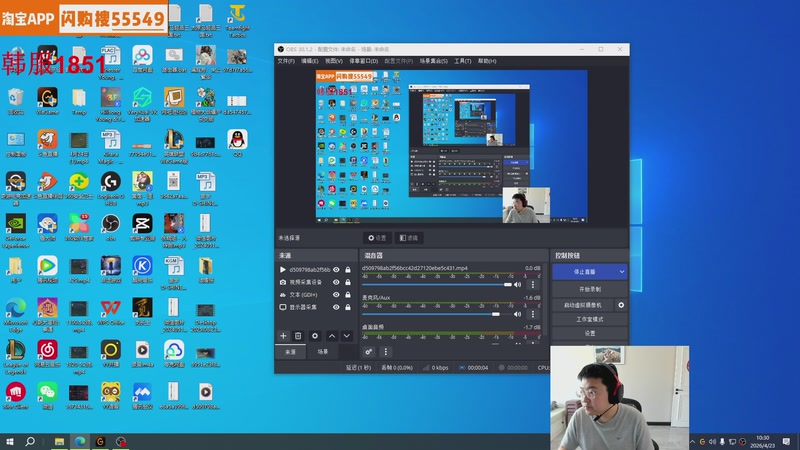Click the 工作室模式 studio mode button
Viewport: 800px width, 450px height.
(590, 319)
